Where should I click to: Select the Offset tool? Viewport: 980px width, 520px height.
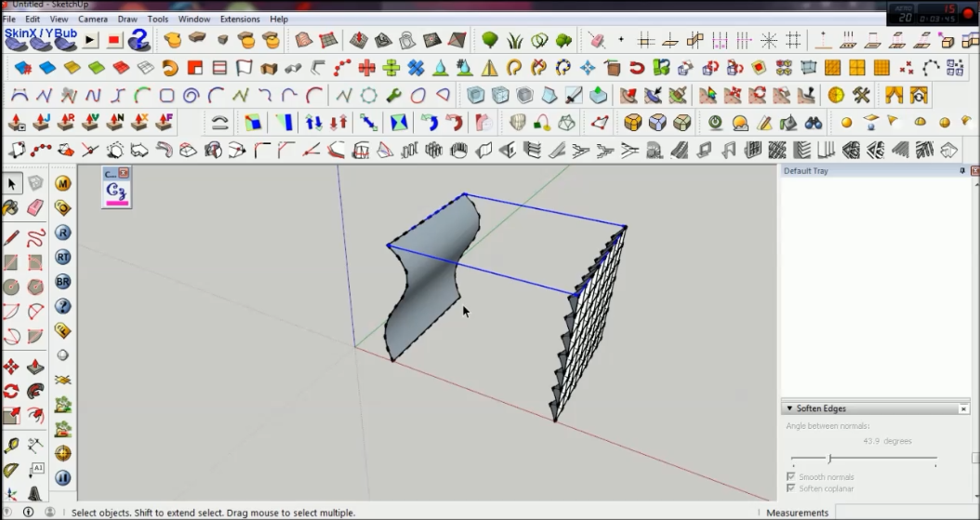35,416
